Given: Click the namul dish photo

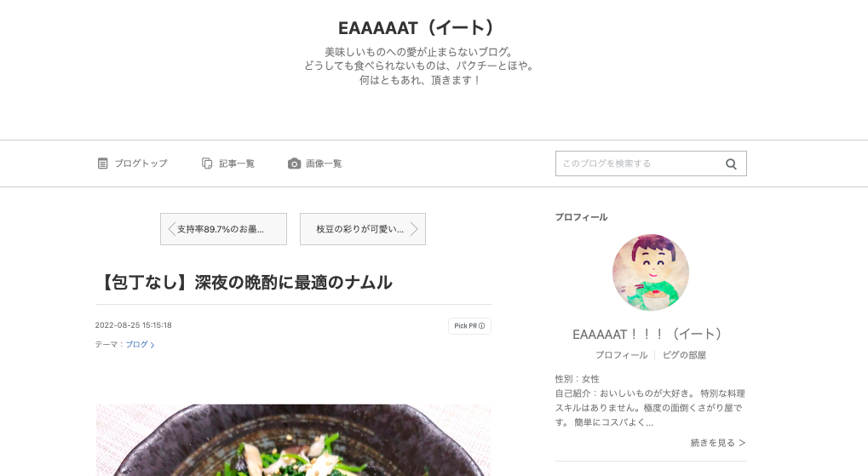Looking at the screenshot, I should pos(293,440).
